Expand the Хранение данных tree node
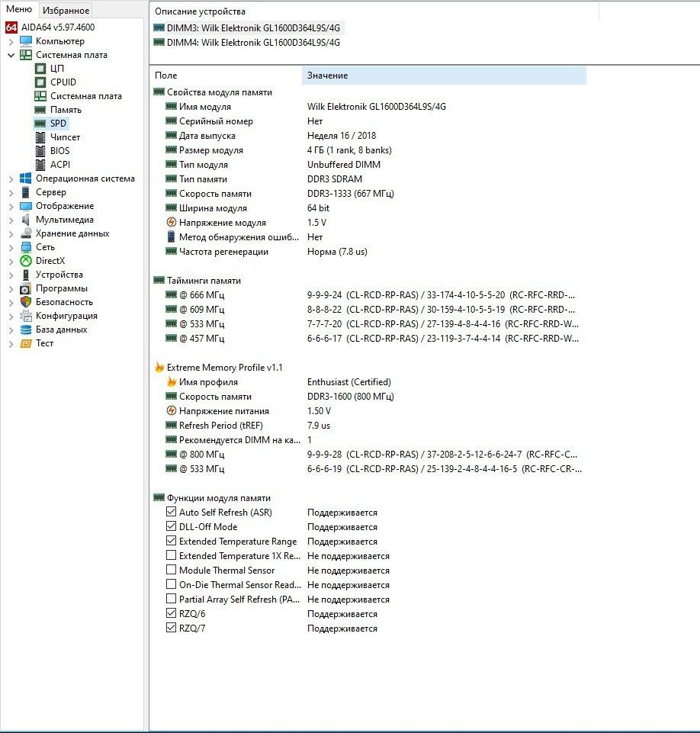 [11, 233]
